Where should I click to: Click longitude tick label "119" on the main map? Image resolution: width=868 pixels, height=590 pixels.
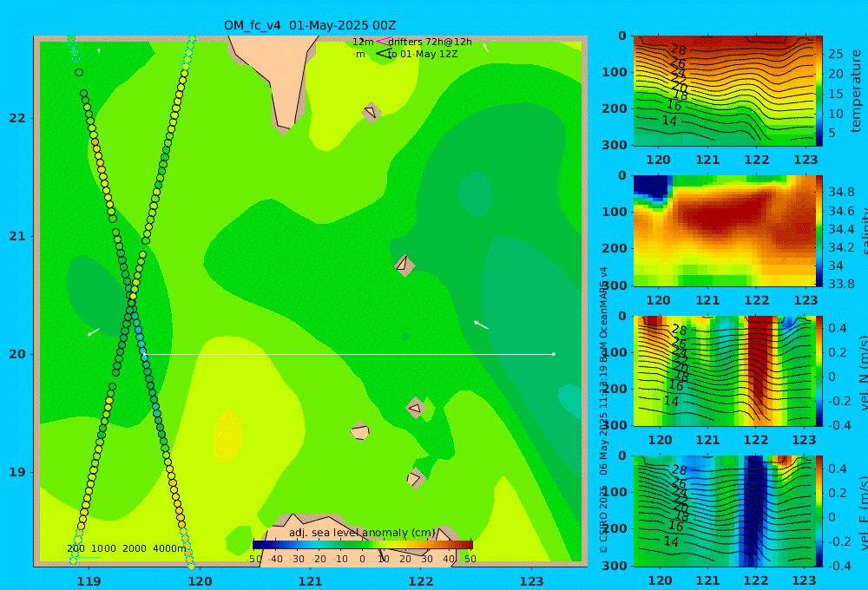coord(89,581)
